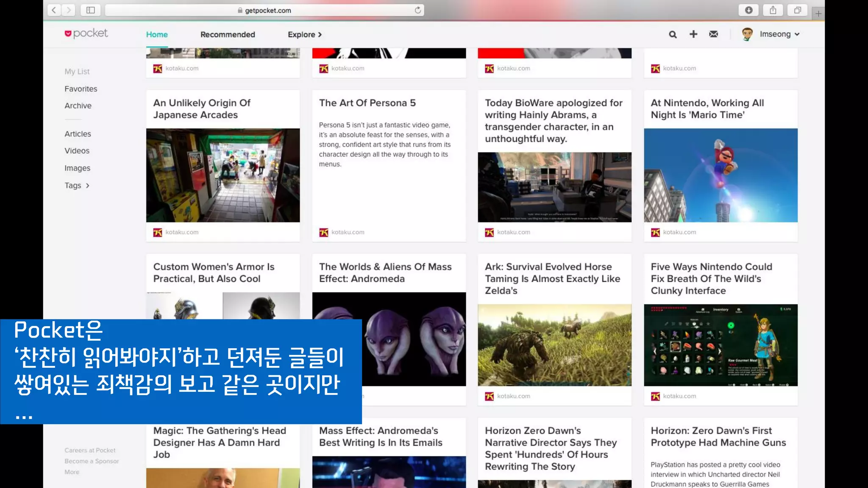Open Ark: Survival Evolved Horse Taming title
Screen dimensions: 868x488
coord(553,279)
